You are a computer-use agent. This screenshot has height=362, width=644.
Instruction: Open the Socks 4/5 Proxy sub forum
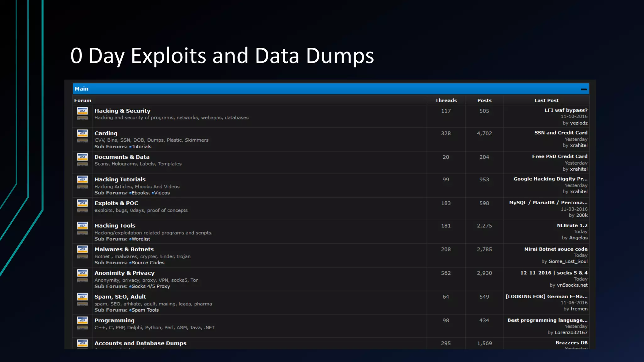tap(151, 286)
